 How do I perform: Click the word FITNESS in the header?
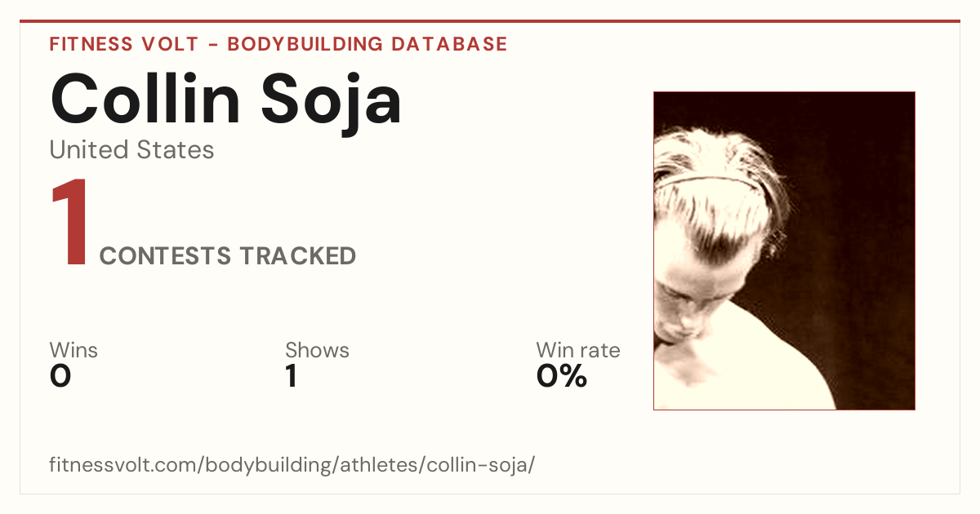[90, 44]
